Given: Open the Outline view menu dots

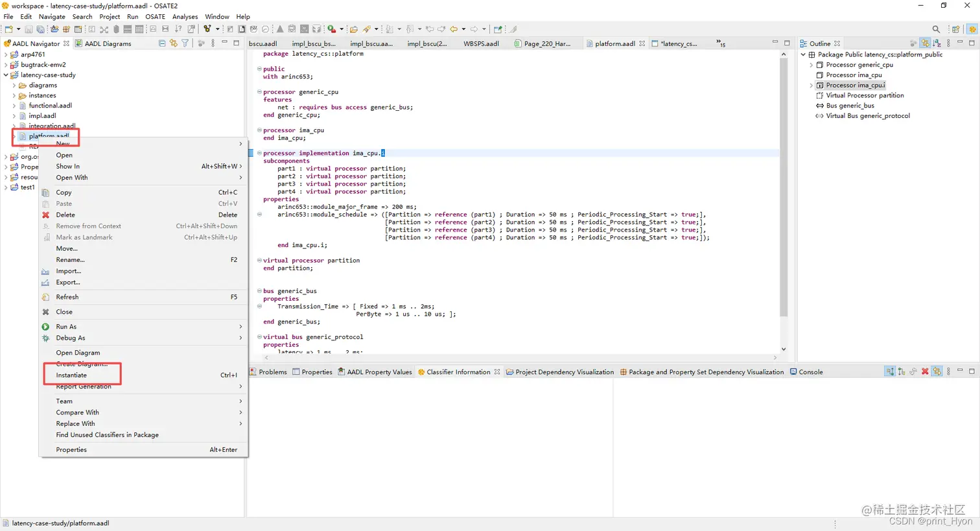Looking at the screenshot, I should 948,43.
